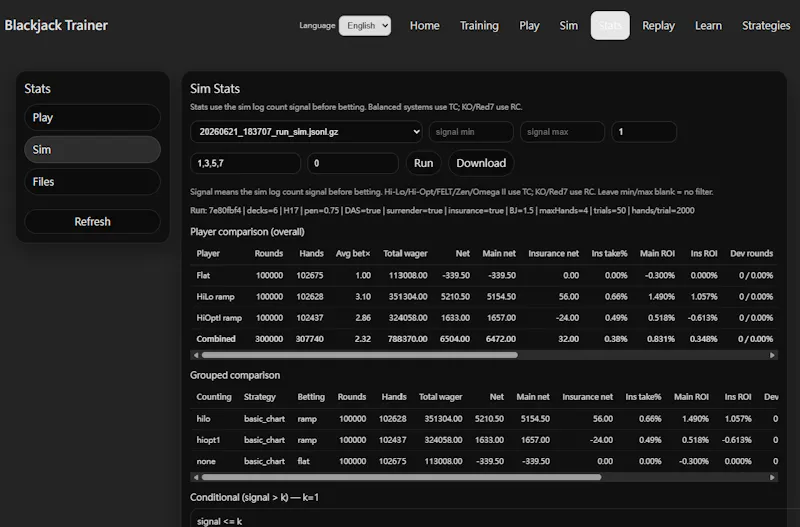Open the Replay page
Viewport: 800px width, 527px height.
pyautogui.click(x=658, y=26)
